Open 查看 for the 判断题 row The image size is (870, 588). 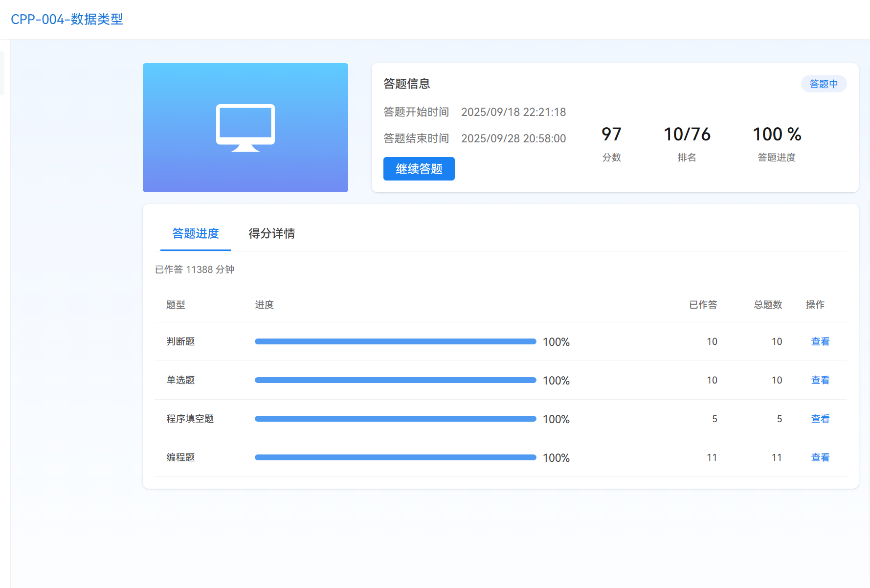coord(820,341)
